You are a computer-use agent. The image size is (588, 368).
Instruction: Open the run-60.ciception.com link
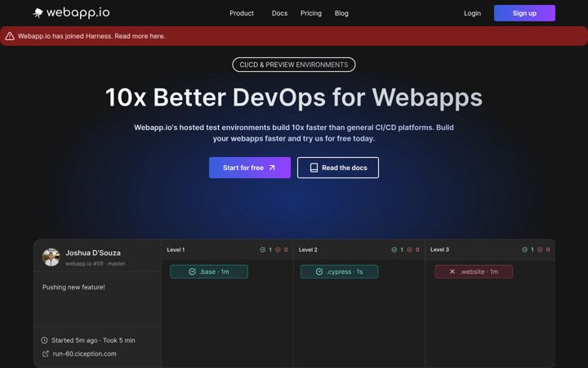[84, 354]
